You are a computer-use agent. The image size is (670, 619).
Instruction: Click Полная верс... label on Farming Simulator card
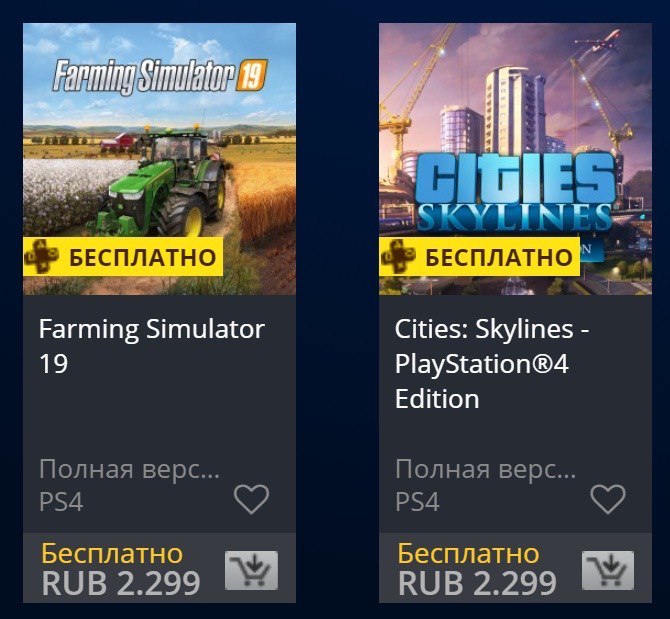coord(129,469)
